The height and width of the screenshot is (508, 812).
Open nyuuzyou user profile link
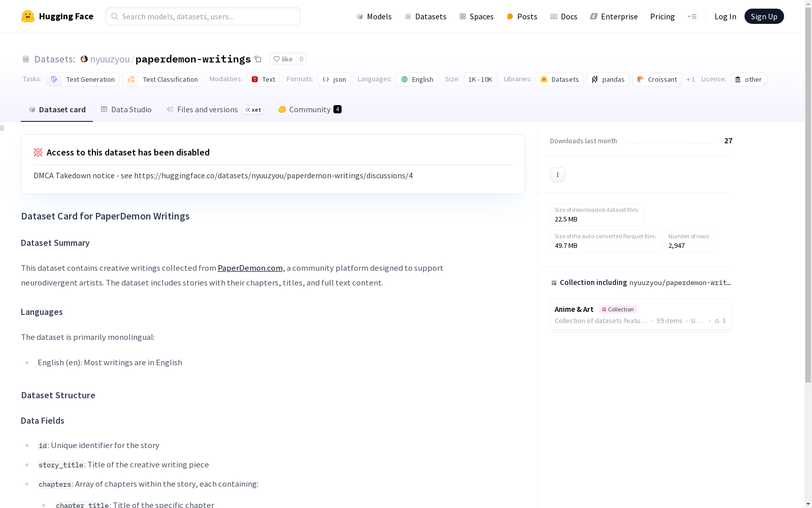pos(110,59)
